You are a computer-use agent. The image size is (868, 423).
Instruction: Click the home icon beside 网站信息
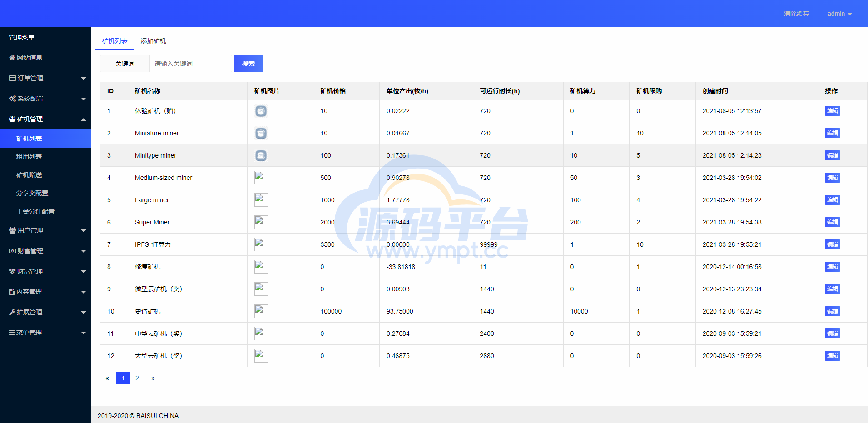coord(12,58)
